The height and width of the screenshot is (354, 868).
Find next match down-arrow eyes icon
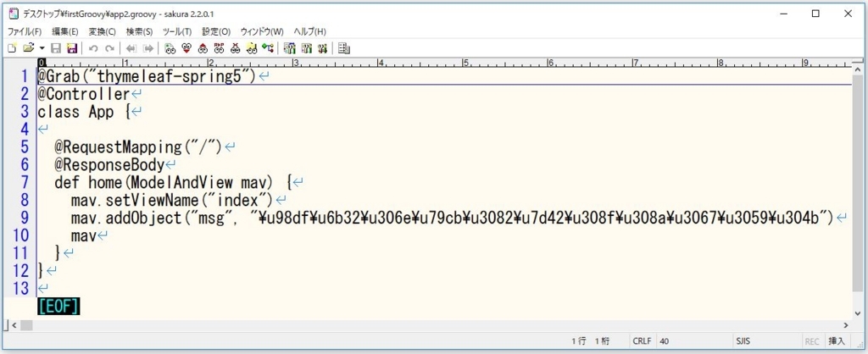tap(186, 48)
